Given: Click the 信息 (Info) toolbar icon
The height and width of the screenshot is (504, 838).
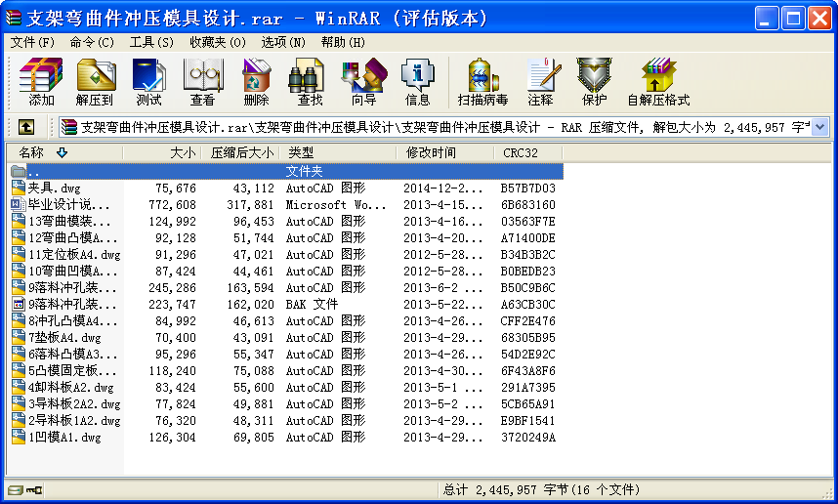Looking at the screenshot, I should coord(417,82).
